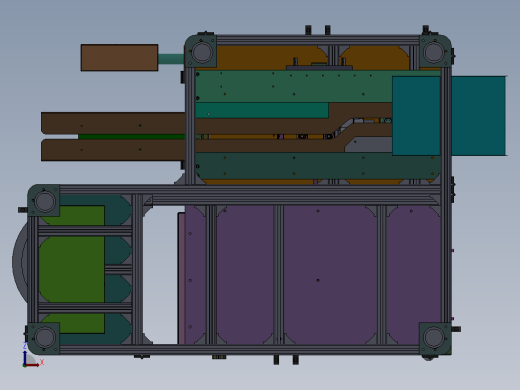This screenshot has height=390, width=520.
Task: Select the top-right corner bracket of the upper frame
Action: tap(435, 51)
